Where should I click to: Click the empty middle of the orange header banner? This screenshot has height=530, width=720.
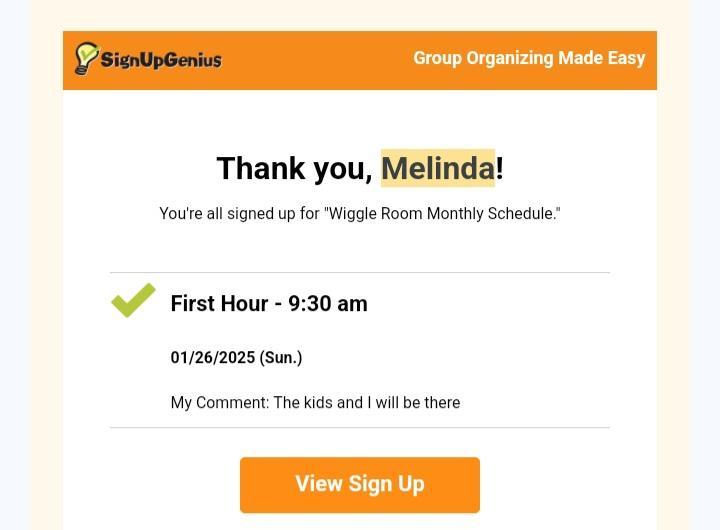(320, 60)
